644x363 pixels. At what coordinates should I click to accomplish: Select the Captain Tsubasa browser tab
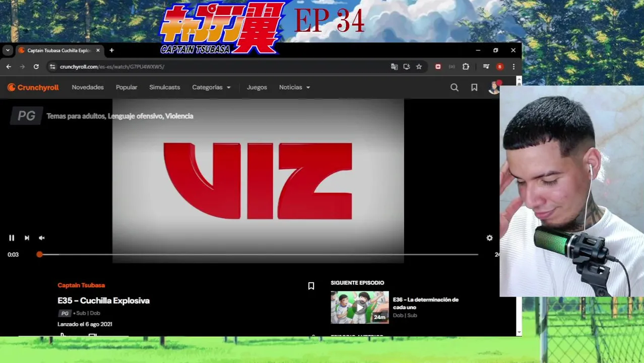coord(59,50)
